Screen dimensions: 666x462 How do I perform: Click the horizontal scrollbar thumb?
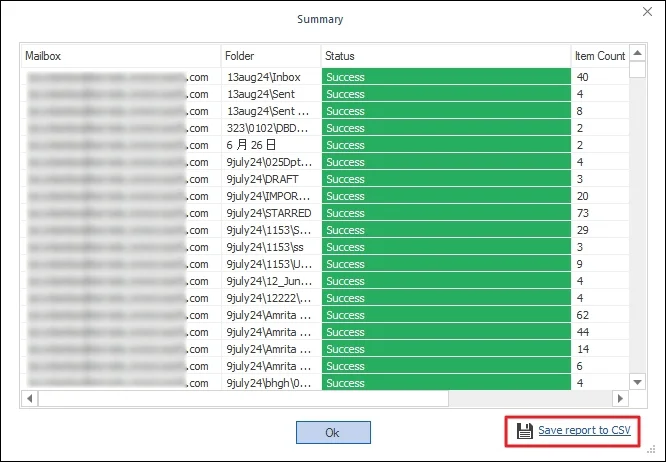coord(243,398)
